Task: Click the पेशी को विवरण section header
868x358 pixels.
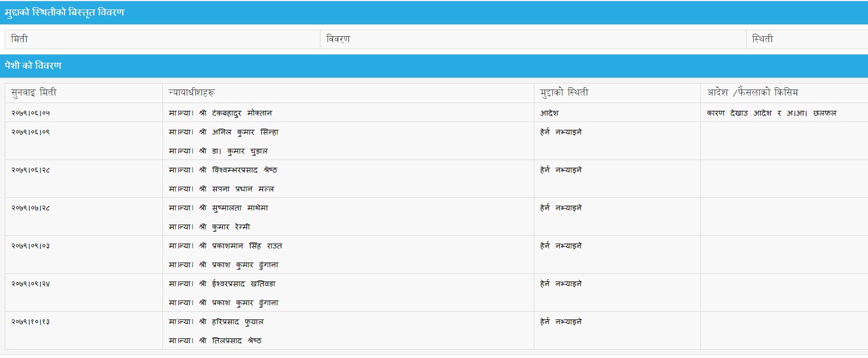Action: [33, 66]
